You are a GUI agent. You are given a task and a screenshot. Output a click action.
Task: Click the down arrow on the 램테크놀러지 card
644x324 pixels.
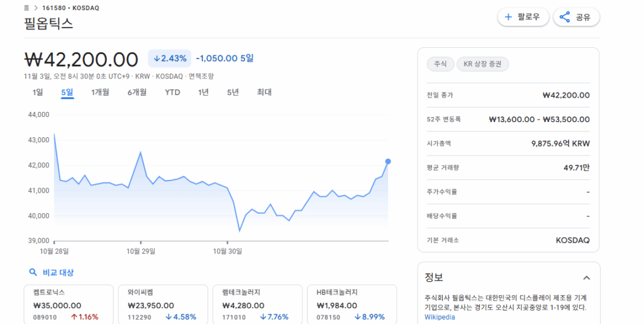pos(264,317)
